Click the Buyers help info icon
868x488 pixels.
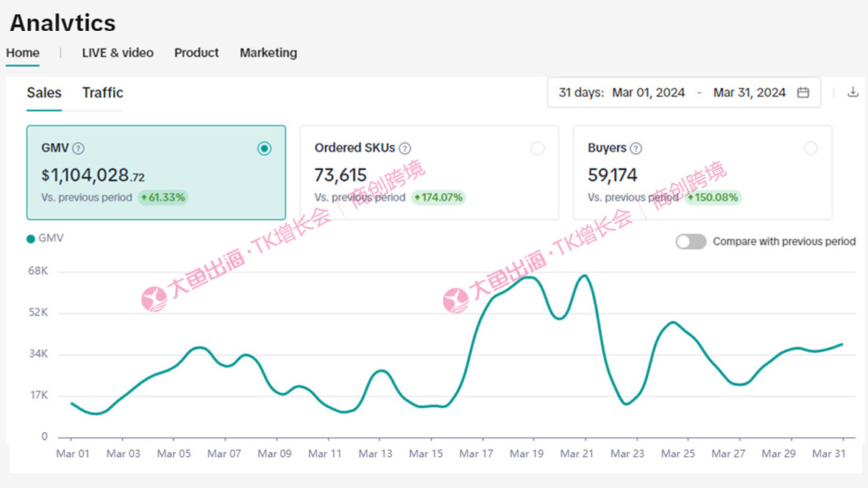[x=636, y=148]
